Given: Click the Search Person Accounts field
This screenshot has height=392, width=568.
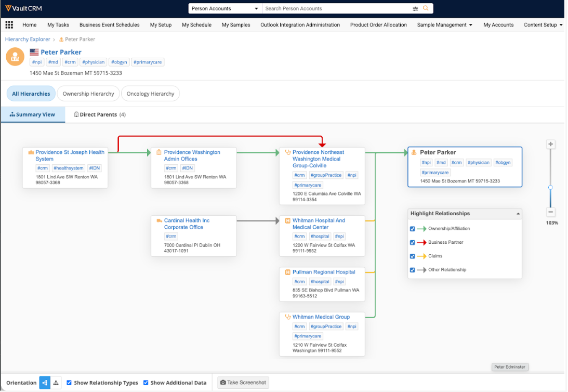Looking at the screenshot, I should coord(337,8).
